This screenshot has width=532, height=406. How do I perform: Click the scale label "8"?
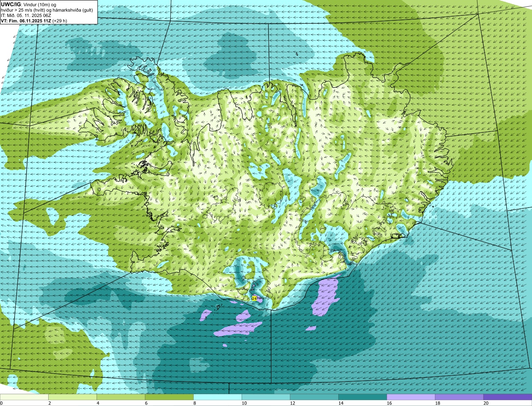194,403
